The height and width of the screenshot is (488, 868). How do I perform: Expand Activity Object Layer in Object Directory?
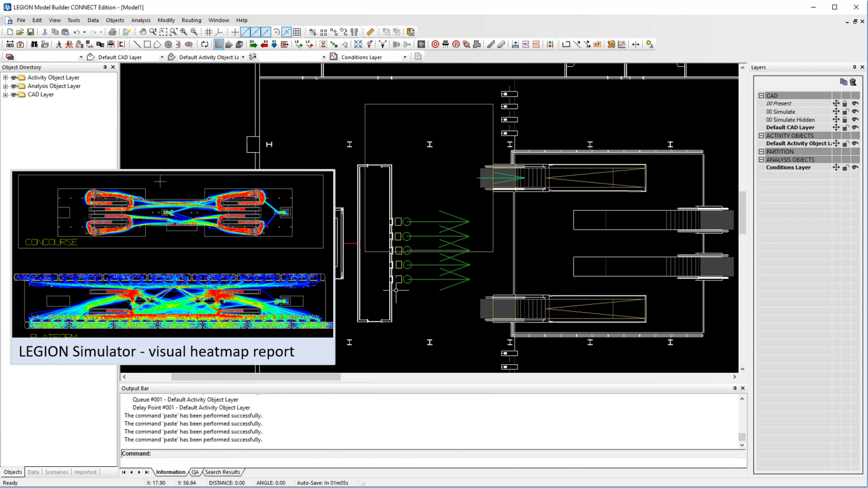(5, 78)
